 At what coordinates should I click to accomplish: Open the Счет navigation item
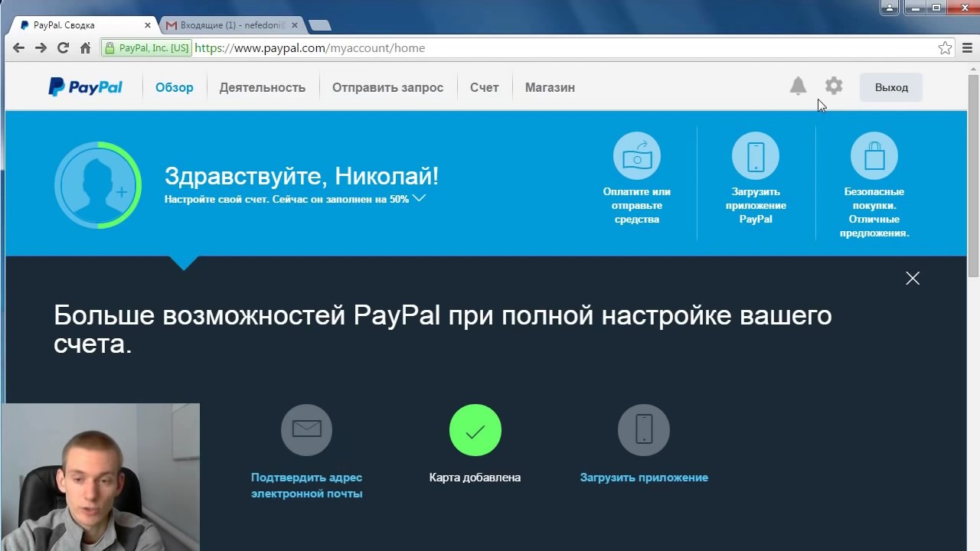click(485, 87)
